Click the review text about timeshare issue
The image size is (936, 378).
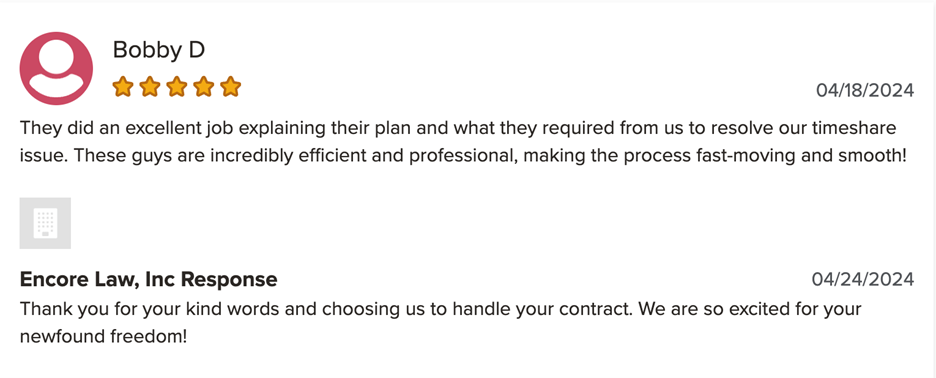pos(463,142)
